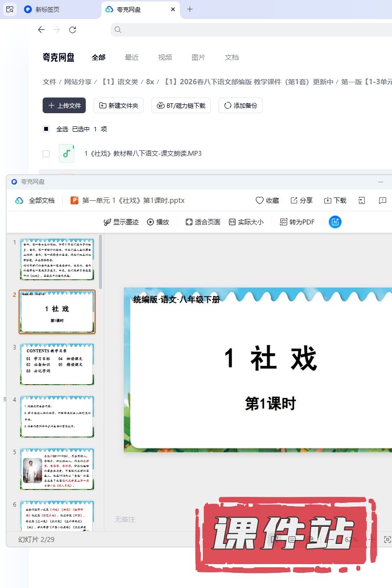This screenshot has height=588, width=392.
Task: Click 显示墨迹 to show ink
Action: [121, 222]
